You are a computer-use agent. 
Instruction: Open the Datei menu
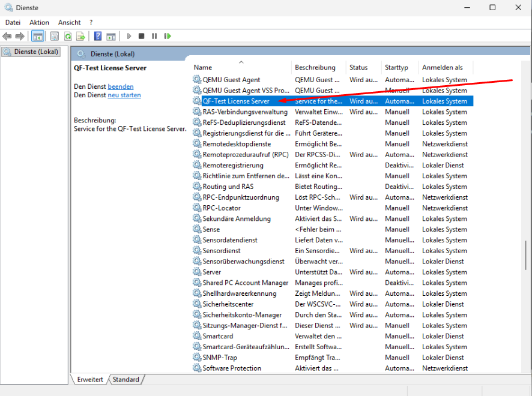tap(13, 22)
